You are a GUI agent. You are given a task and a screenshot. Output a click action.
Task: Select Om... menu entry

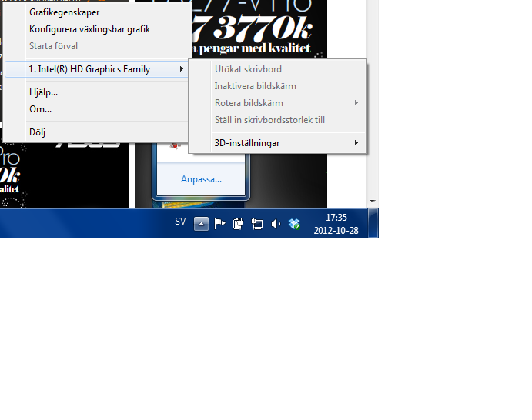pos(41,109)
